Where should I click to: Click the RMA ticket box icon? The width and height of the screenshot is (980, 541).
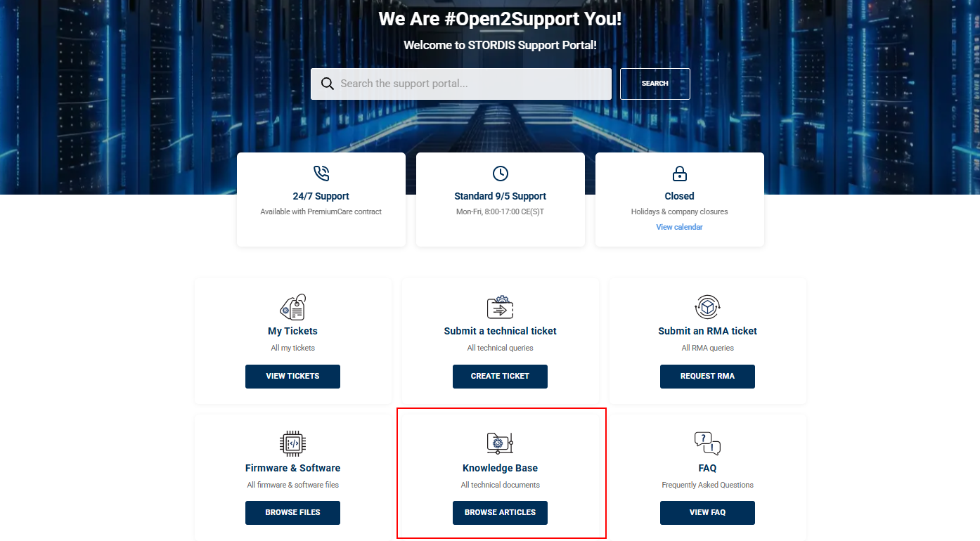[707, 307]
